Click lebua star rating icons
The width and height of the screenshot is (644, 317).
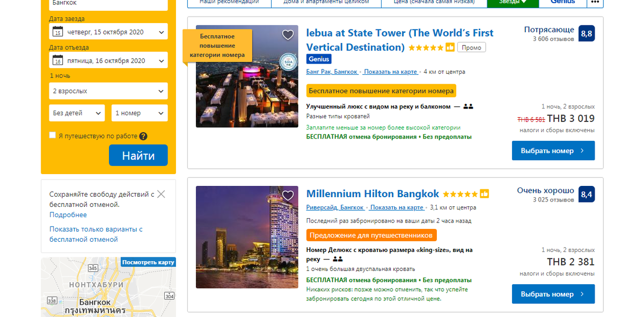click(427, 47)
